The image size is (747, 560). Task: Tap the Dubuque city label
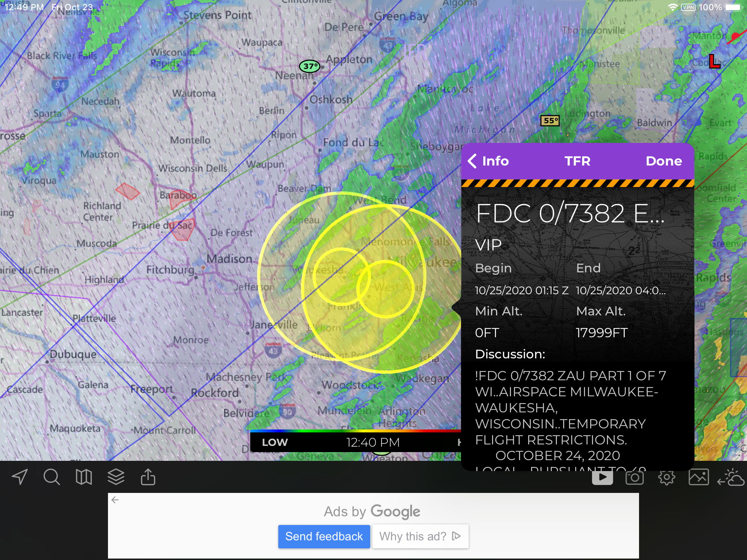73,354
